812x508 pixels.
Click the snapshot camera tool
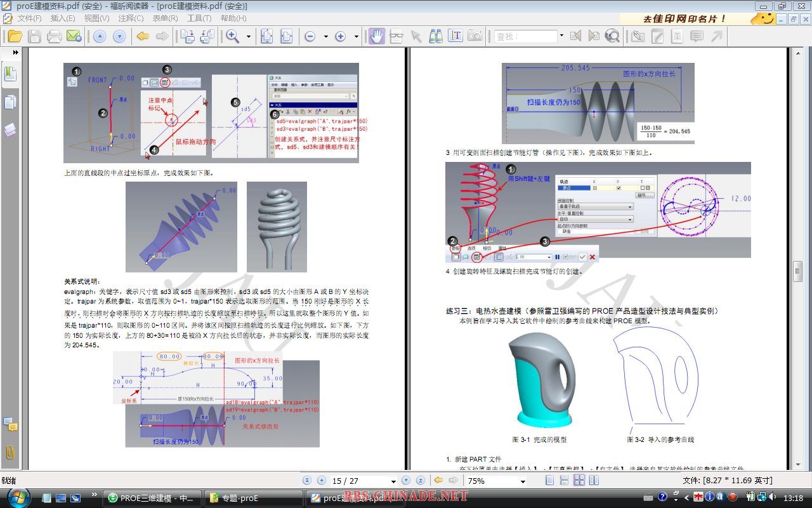point(475,36)
